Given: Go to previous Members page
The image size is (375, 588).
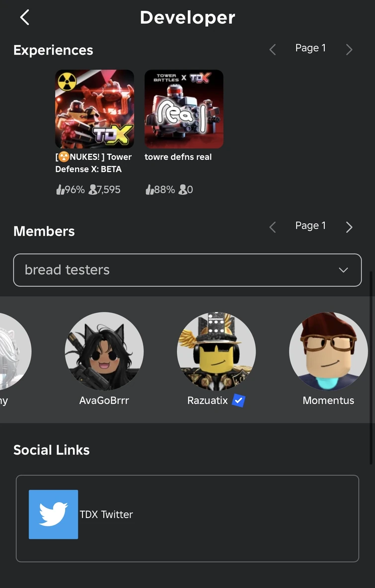Looking at the screenshot, I should (272, 227).
